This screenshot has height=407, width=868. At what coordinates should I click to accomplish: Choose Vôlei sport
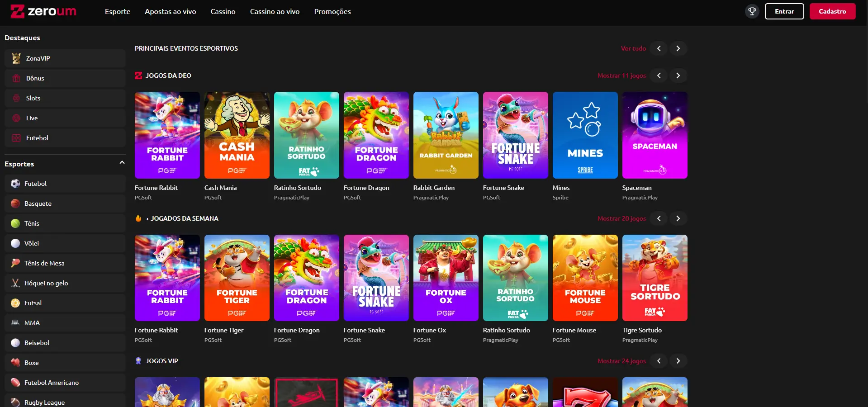65,243
